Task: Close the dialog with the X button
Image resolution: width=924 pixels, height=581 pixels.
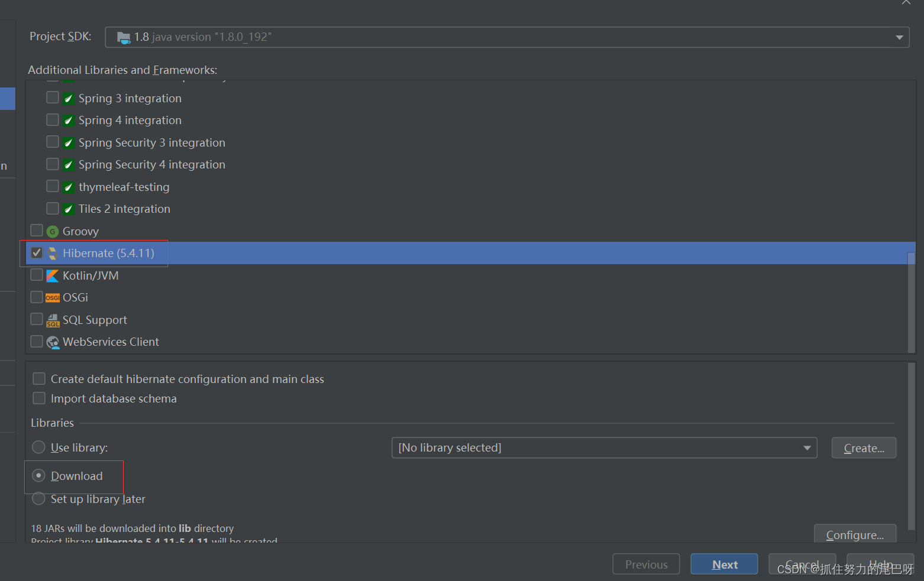Action: pos(906,2)
